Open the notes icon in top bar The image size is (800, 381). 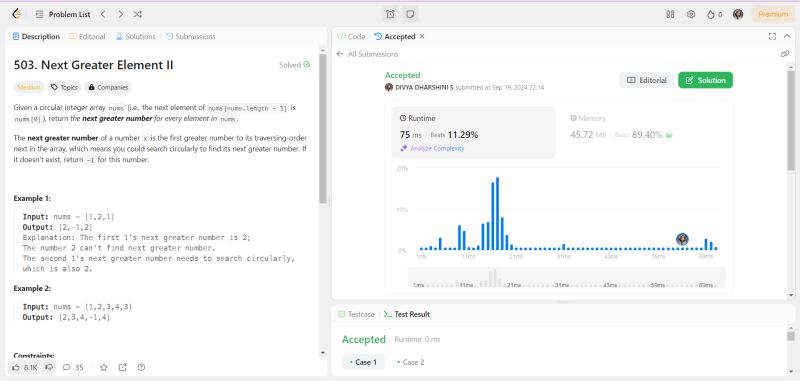(410, 14)
